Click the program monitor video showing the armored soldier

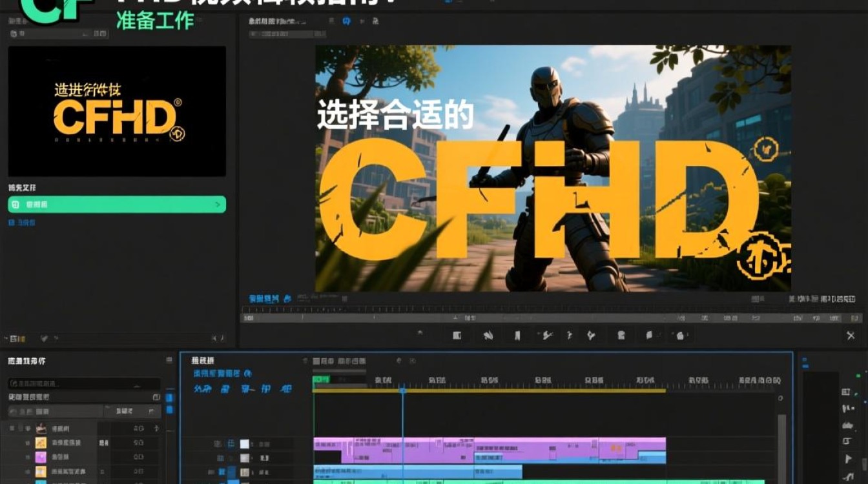pyautogui.click(x=553, y=168)
